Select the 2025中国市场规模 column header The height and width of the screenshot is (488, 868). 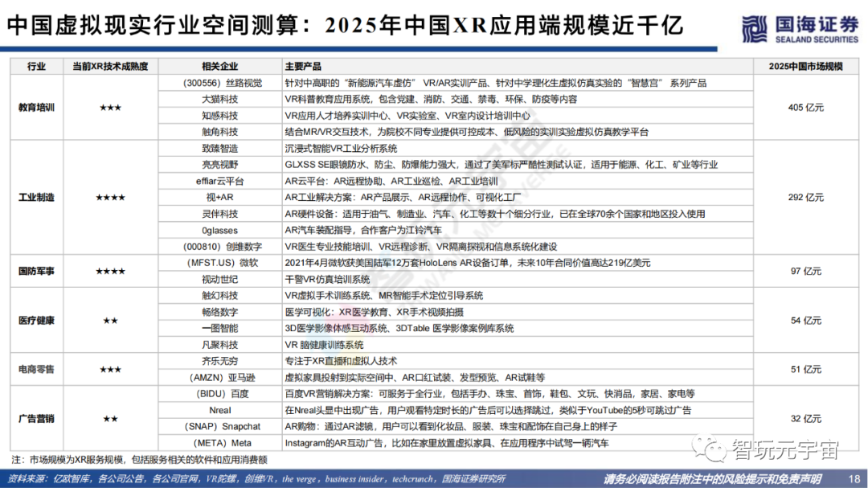pos(805,67)
